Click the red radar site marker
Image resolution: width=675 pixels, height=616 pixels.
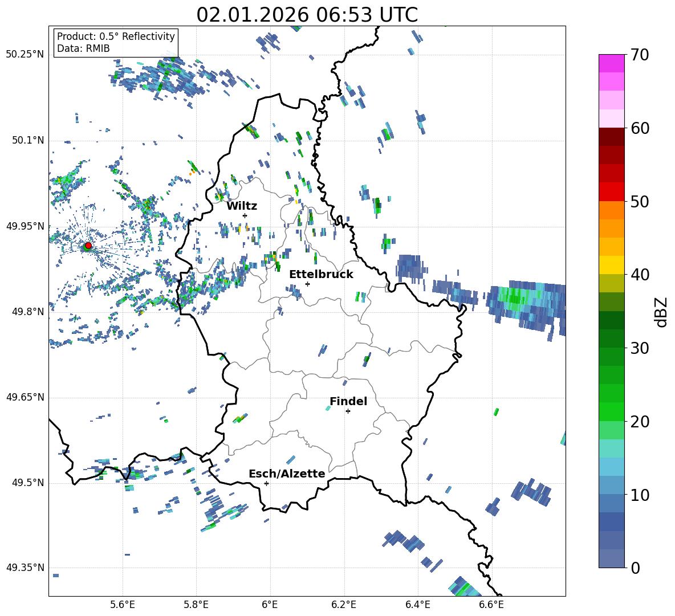pyautogui.click(x=88, y=246)
